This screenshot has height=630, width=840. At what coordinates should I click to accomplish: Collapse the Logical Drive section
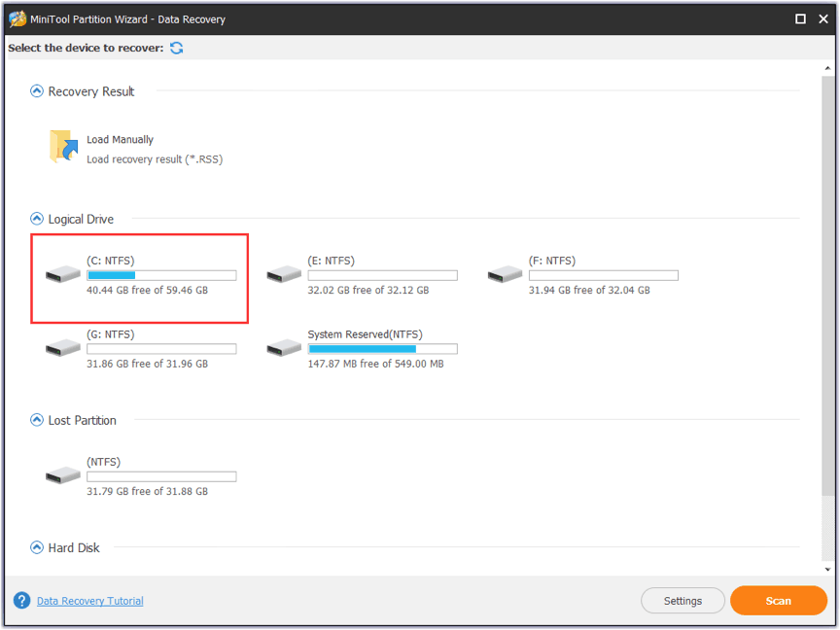[x=37, y=220]
